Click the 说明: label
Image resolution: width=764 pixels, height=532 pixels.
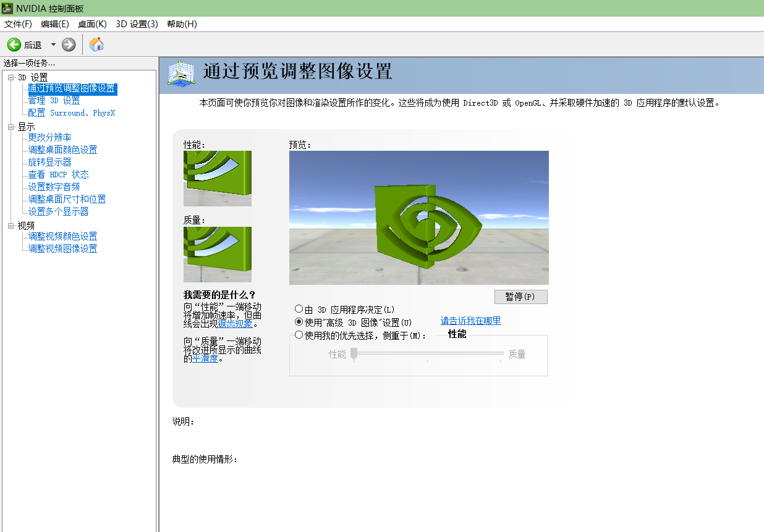[x=184, y=422]
